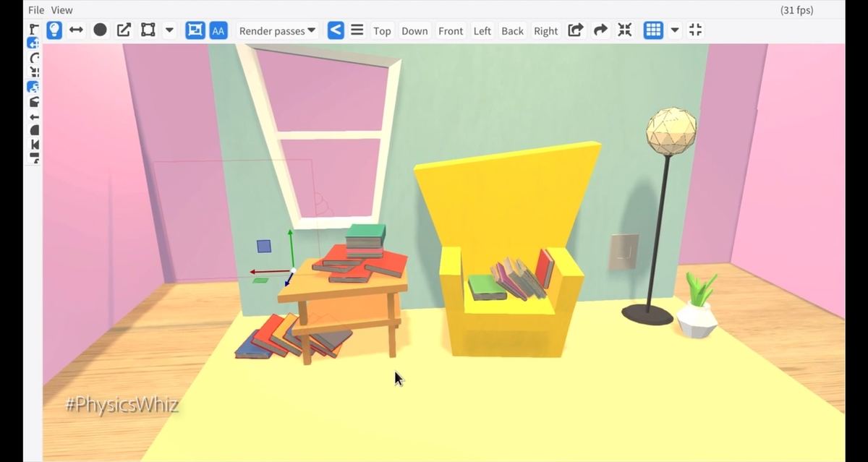Image resolution: width=868 pixels, height=462 pixels.
Task: Open the File menu
Action: tap(36, 10)
